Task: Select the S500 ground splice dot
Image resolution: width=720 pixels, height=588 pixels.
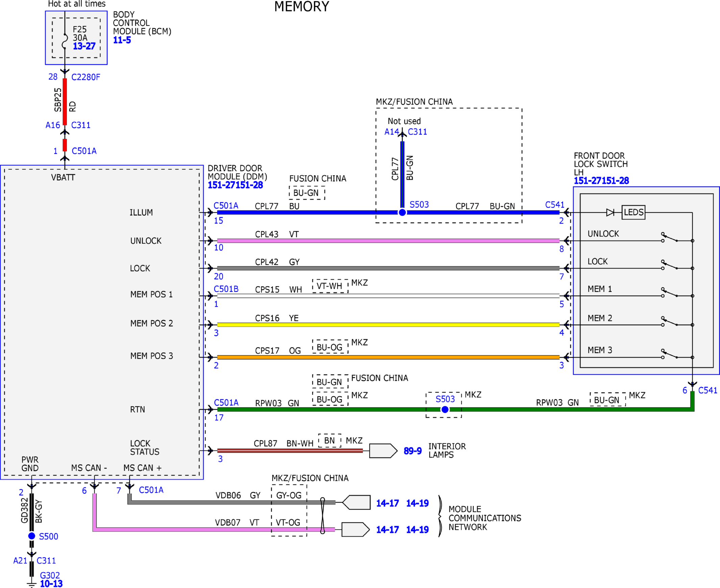Action: 31,536
